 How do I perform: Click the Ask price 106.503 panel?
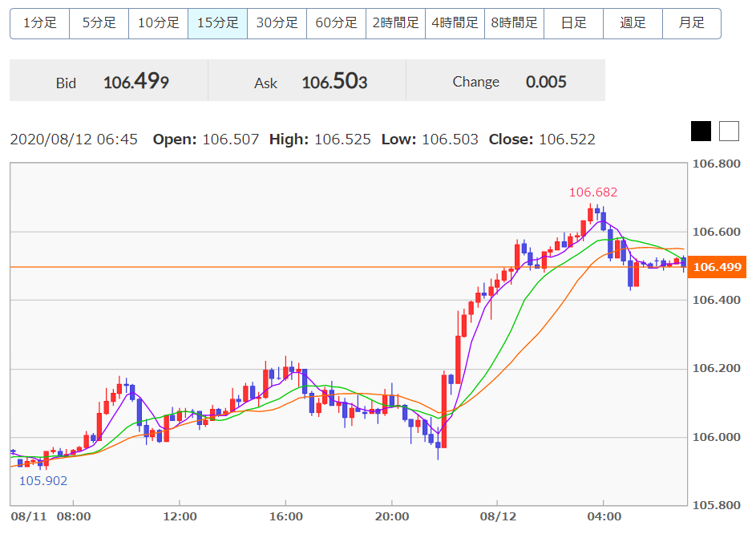click(x=308, y=81)
